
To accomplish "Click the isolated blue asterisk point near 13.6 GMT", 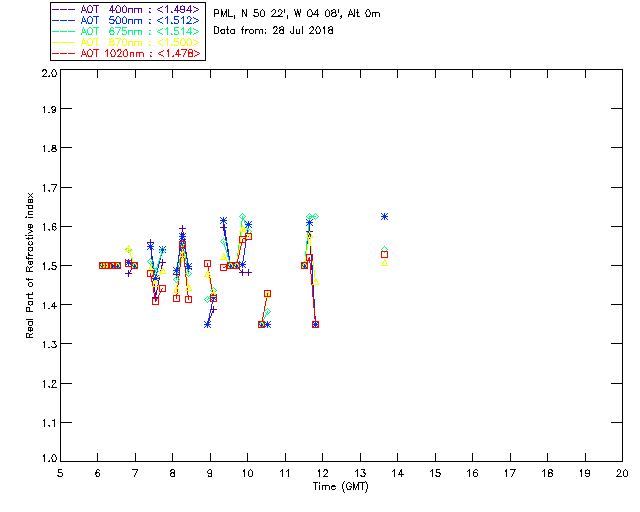I will pyautogui.click(x=384, y=216).
